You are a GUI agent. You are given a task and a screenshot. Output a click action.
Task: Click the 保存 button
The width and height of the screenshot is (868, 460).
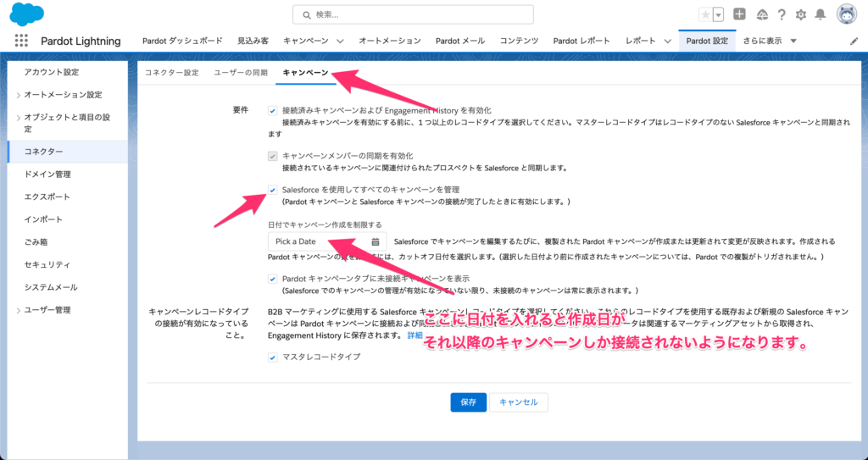pyautogui.click(x=468, y=402)
